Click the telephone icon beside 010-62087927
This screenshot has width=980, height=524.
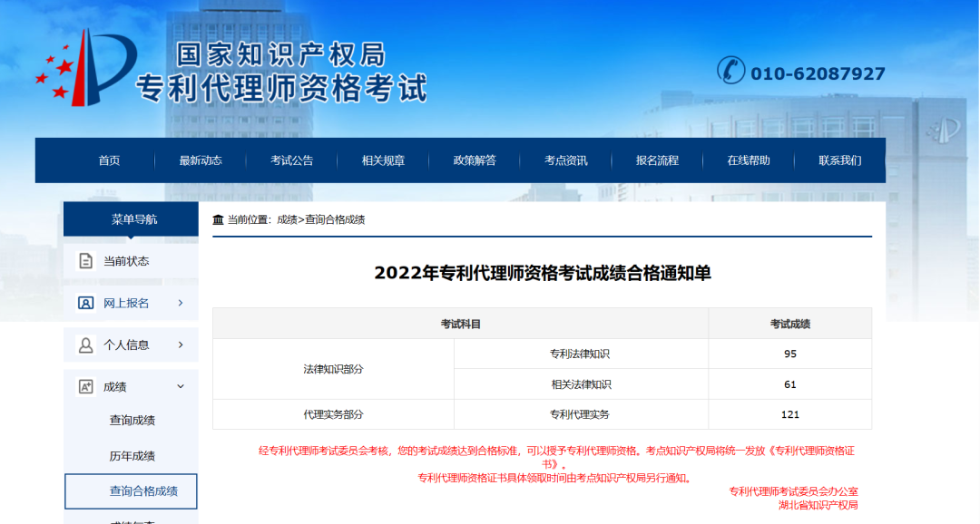point(730,70)
